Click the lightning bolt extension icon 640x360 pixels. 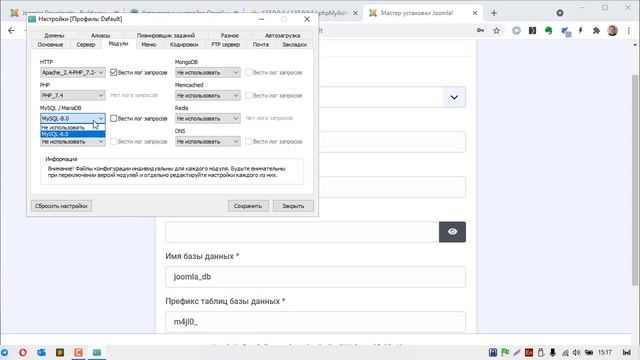[580, 31]
